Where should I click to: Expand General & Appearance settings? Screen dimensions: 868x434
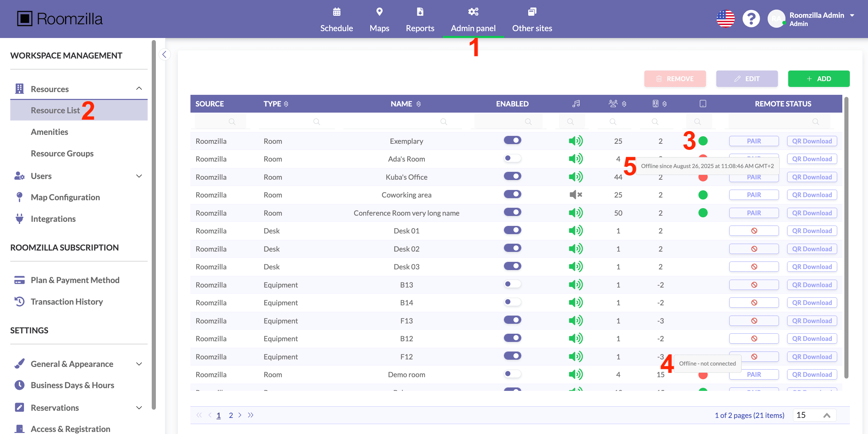[x=139, y=364]
